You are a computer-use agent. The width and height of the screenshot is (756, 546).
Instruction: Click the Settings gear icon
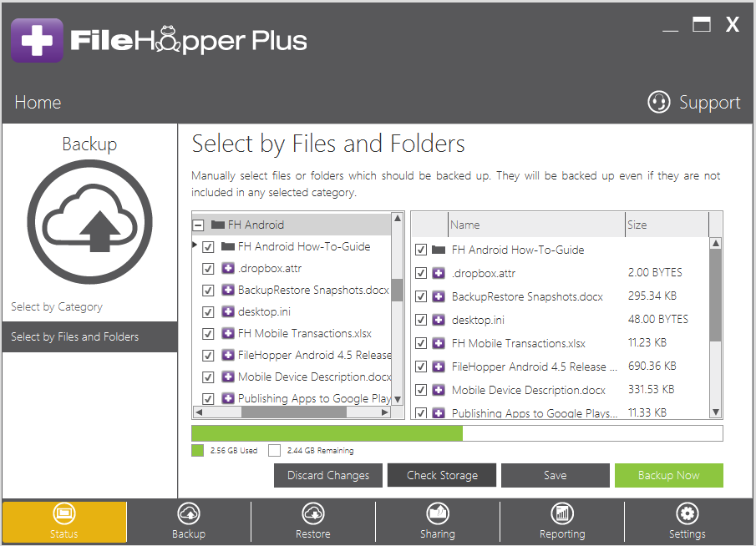point(687,513)
